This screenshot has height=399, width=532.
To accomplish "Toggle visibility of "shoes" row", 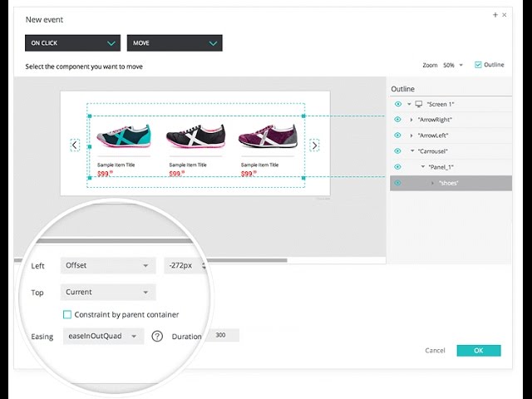I will (398, 183).
